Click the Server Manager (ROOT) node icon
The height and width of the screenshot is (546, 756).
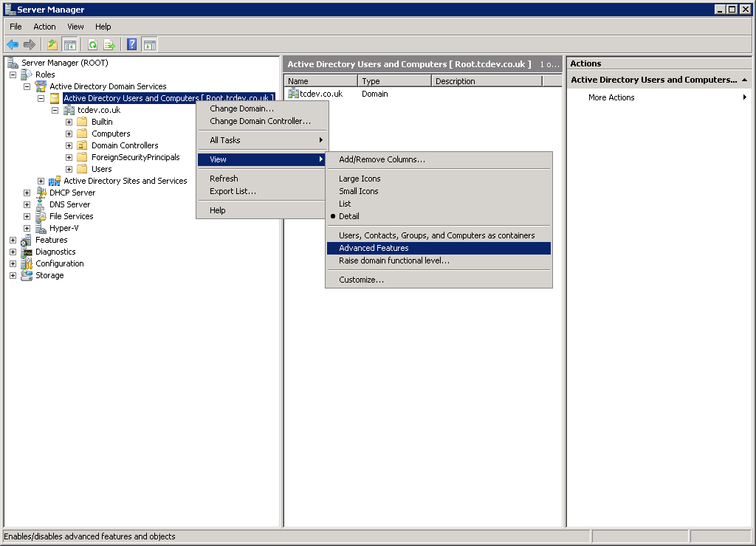[13, 63]
